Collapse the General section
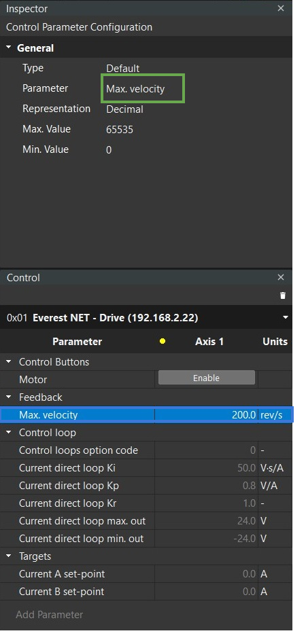306x644 pixels. tap(9, 48)
